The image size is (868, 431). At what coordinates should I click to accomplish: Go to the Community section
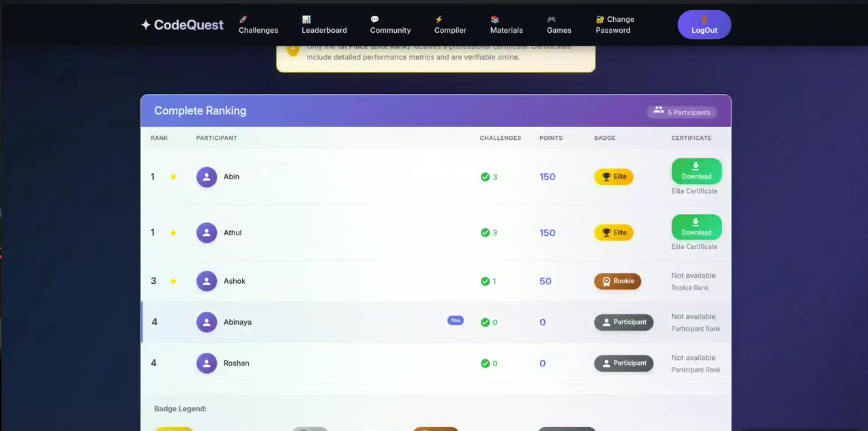(x=390, y=25)
